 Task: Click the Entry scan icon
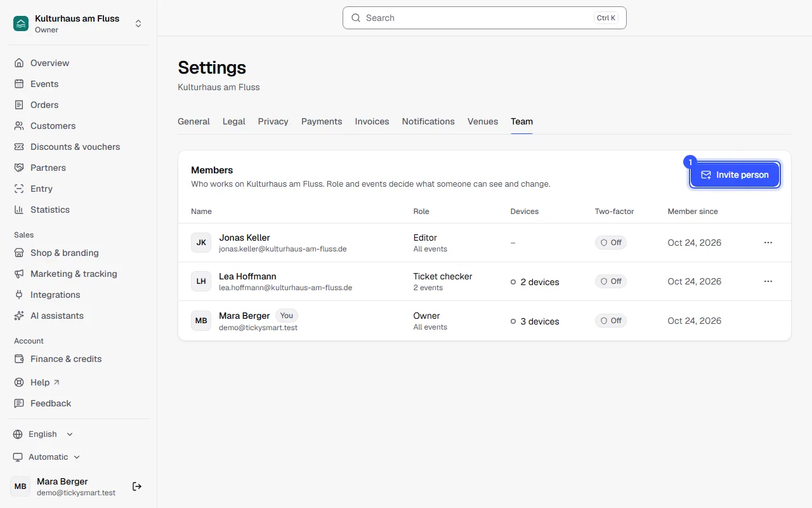tap(19, 189)
